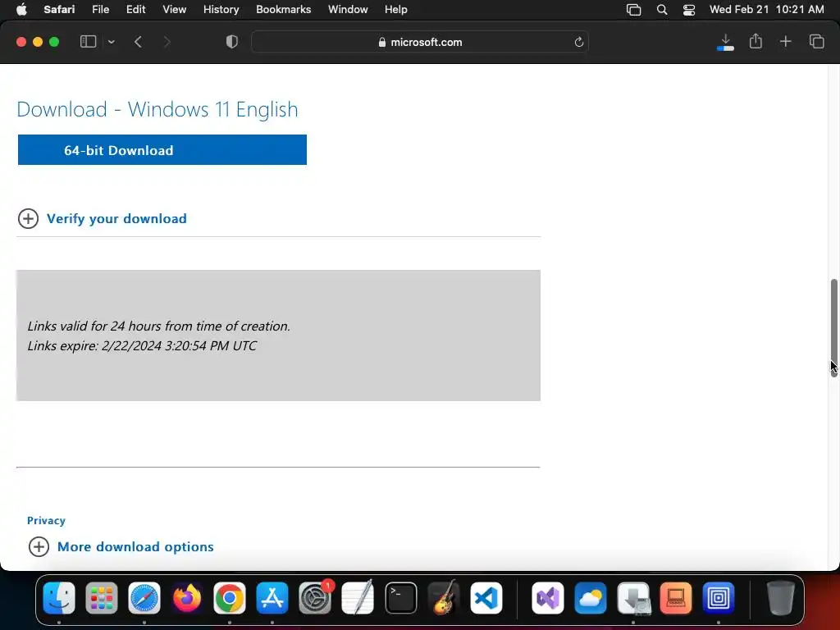
Task: Click the Links valid for 24 hours text
Action: (x=158, y=326)
